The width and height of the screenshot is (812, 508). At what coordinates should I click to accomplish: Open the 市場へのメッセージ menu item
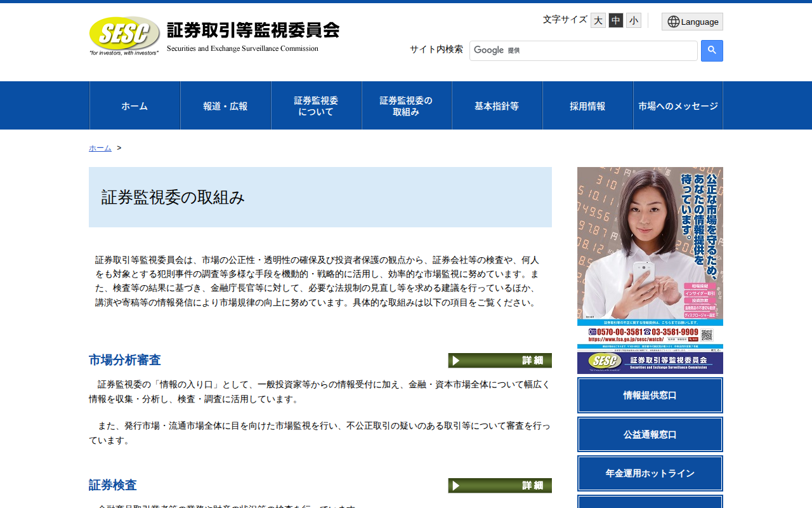click(678, 105)
